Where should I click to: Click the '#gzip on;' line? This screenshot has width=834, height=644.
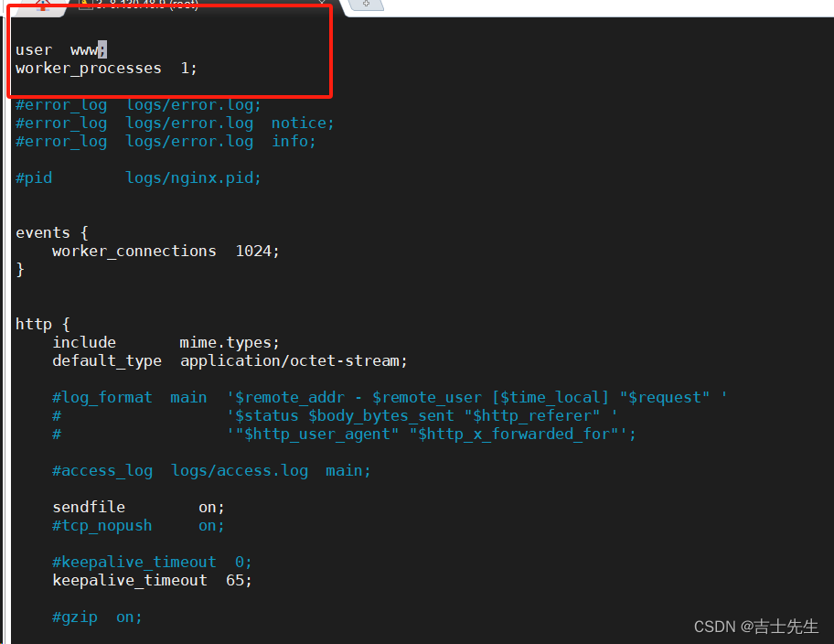pos(97,617)
